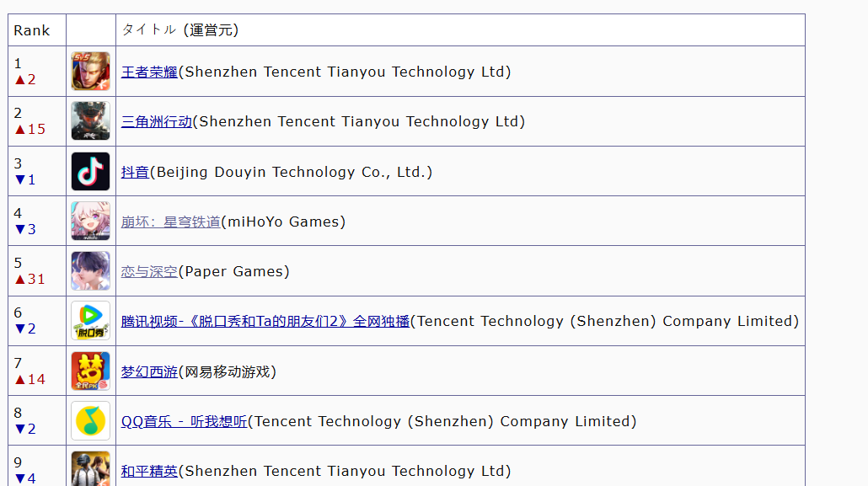868x486 pixels.
Task: Click rank 6 down-2 cell
Action: pyautogui.click(x=37, y=321)
